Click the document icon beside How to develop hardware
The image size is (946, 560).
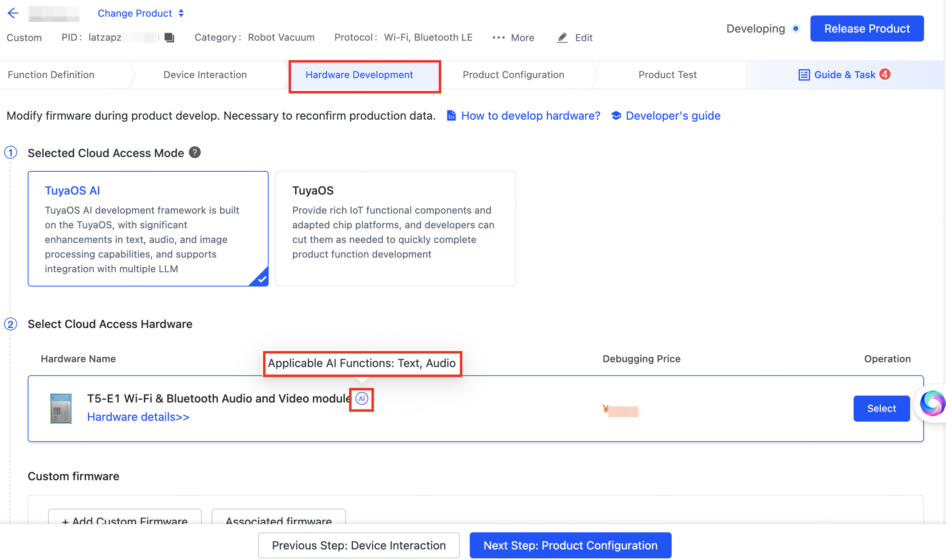[451, 116]
